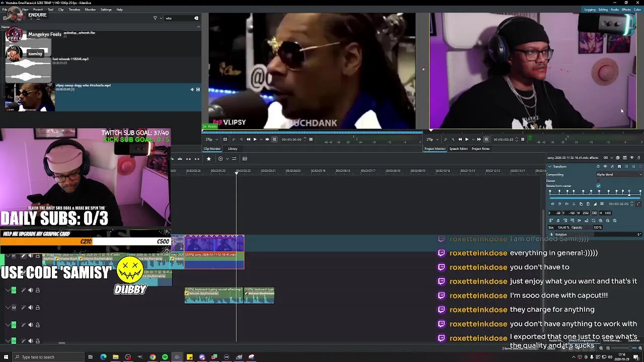The width and height of the screenshot is (644, 362).
Task: Toggle Transform effect visibility eye
Action: (x=605, y=166)
